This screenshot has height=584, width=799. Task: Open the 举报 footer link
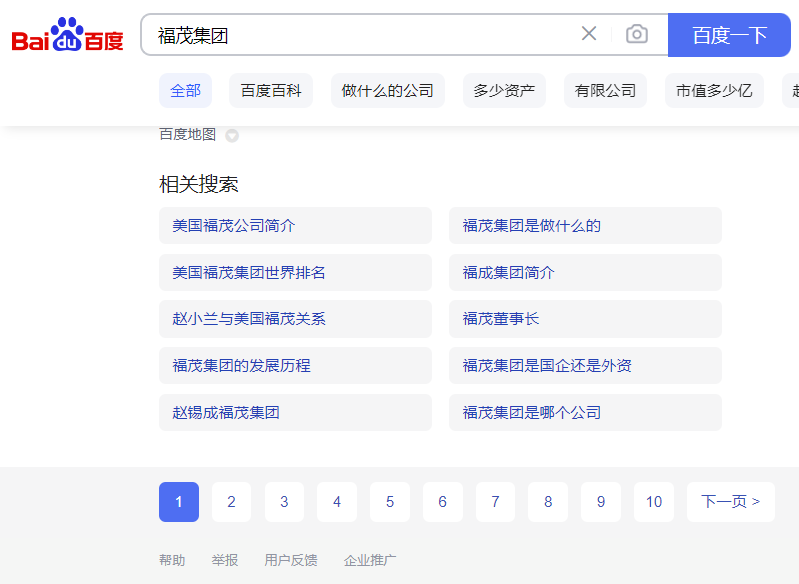225,560
